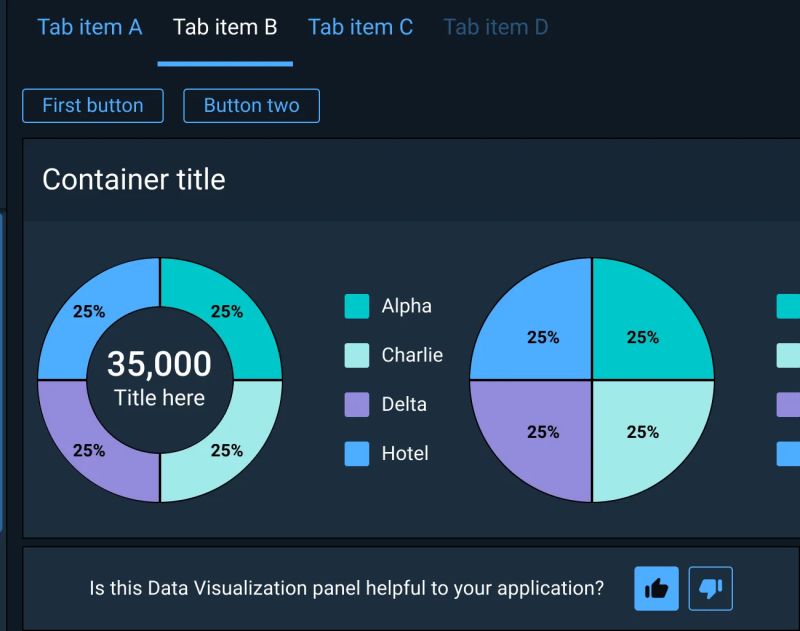Click the blue upper-left slice of right pie
The height and width of the screenshot is (631, 800).
(x=545, y=337)
